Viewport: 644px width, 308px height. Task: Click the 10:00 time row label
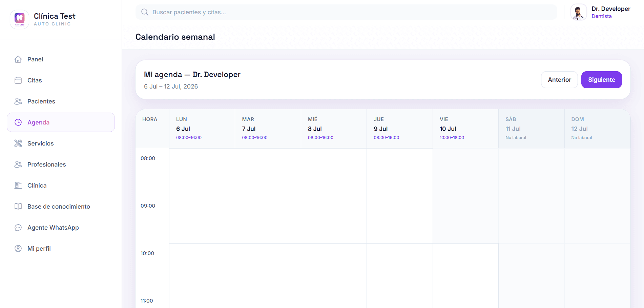(147, 253)
